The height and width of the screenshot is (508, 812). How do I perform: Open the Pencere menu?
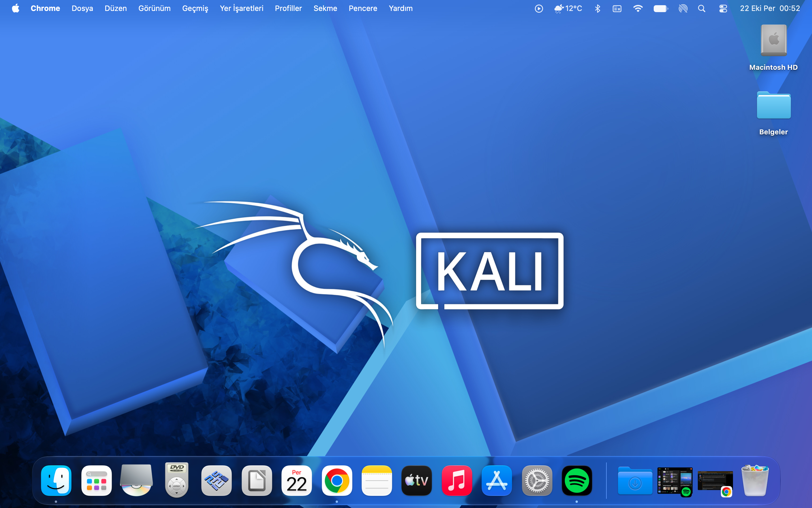363,8
